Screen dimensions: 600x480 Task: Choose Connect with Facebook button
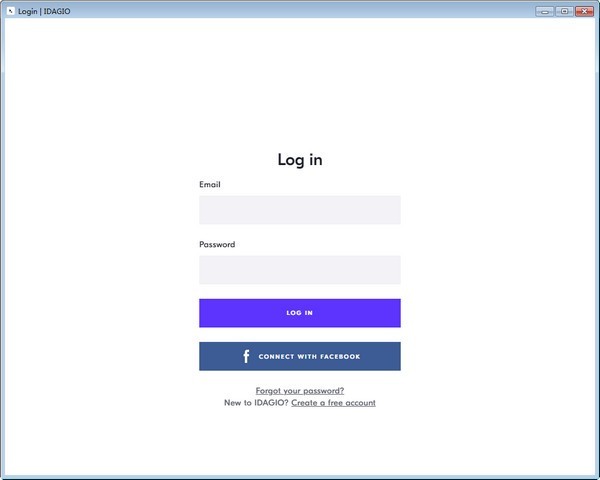click(300, 356)
